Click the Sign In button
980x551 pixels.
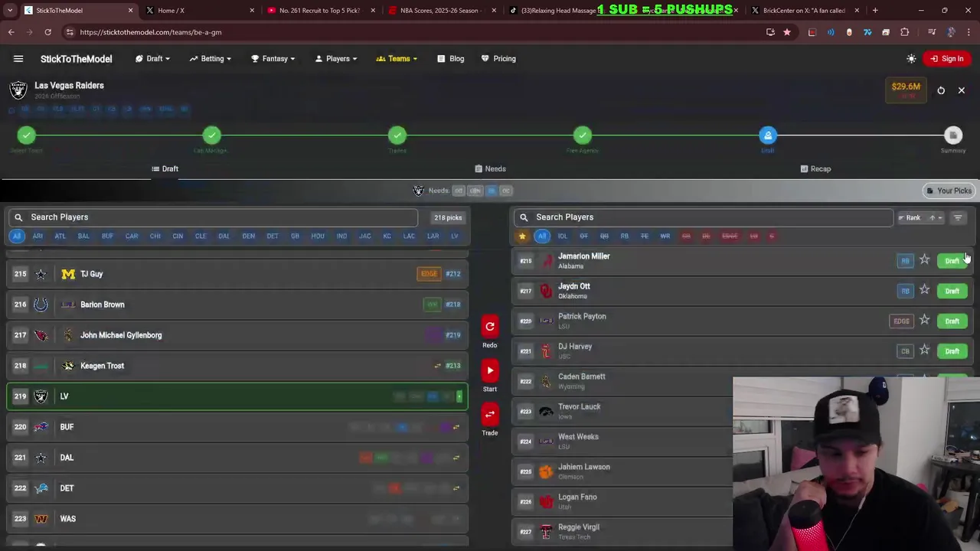[x=946, y=59]
